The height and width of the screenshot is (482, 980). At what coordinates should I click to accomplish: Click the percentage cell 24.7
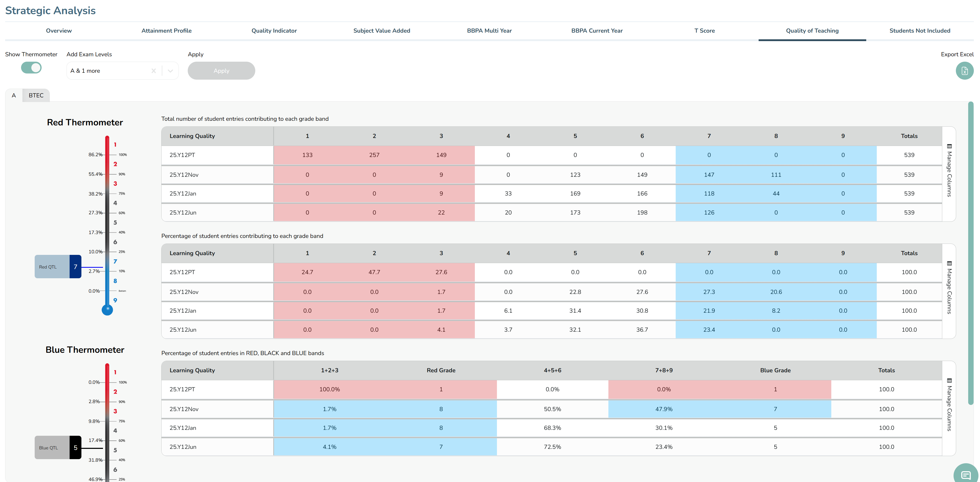tap(307, 273)
